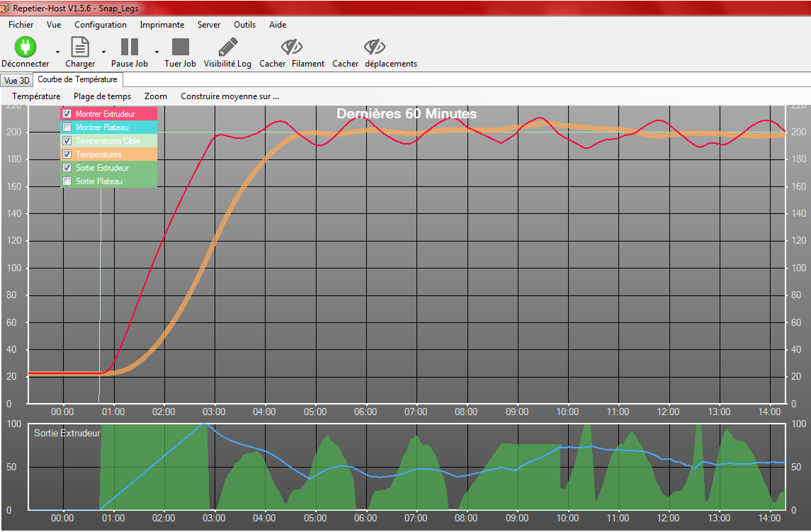The width and height of the screenshot is (811, 532).
Task: Expand dropdown arrow beside Charger
Action: [x=103, y=52]
